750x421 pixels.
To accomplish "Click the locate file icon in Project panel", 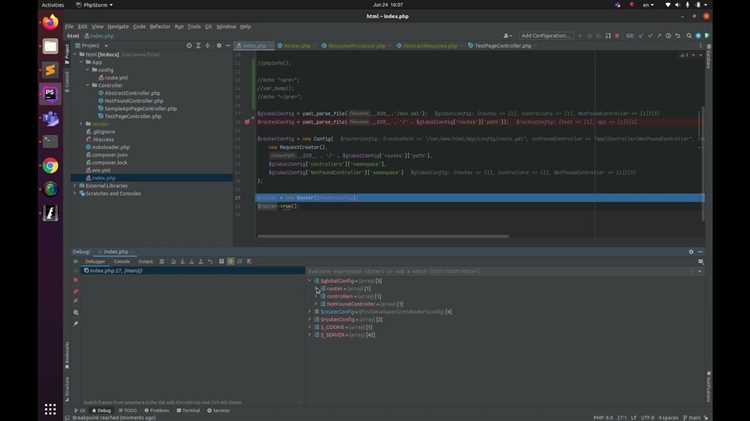I will 189,45.
